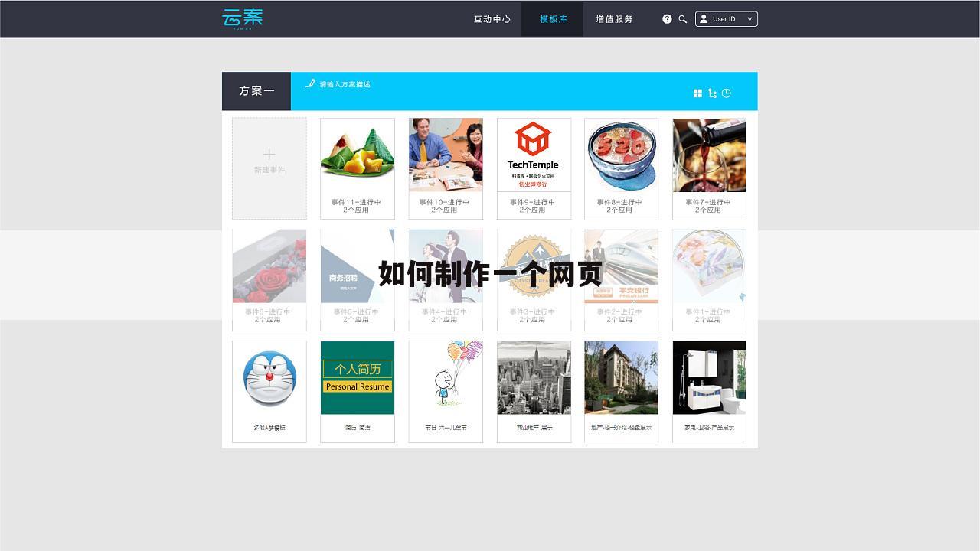This screenshot has width=980, height=551.
Task: Open help via the question mark icon
Action: (667, 19)
